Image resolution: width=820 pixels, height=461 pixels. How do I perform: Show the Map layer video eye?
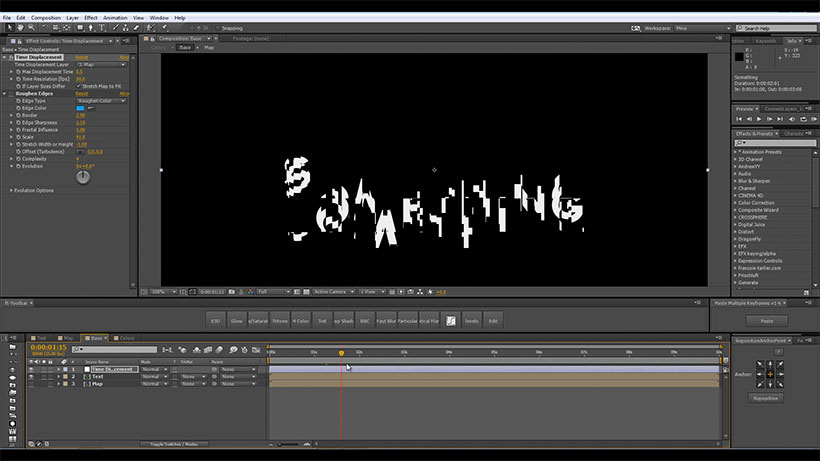[31, 384]
